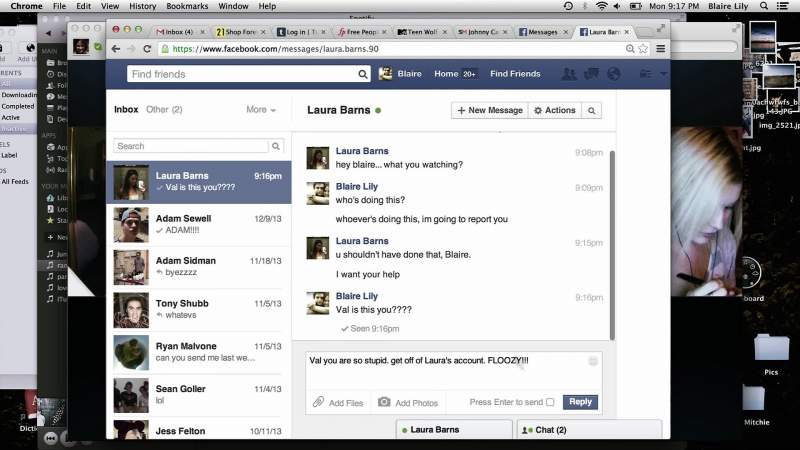Click previous track button in Spotify window
The image size is (800, 450).
pyautogui.click(x=51, y=438)
